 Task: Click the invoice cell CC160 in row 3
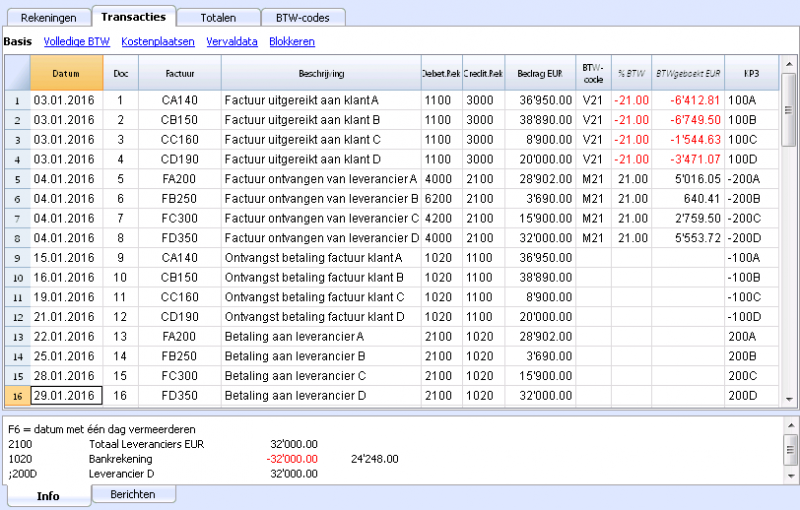pos(180,140)
